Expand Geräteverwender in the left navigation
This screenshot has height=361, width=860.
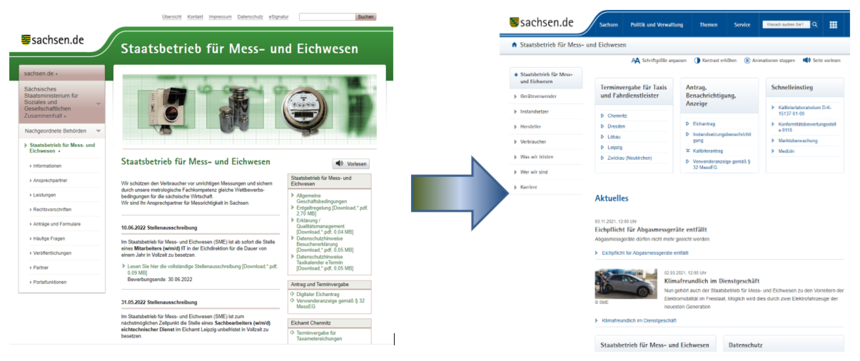point(535,96)
